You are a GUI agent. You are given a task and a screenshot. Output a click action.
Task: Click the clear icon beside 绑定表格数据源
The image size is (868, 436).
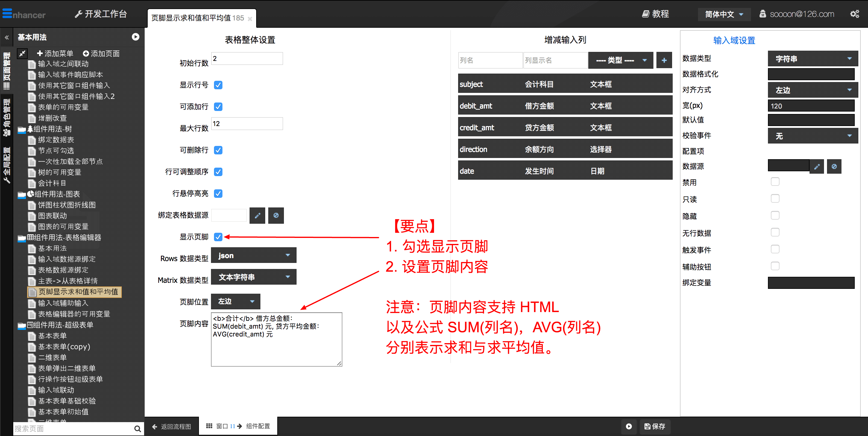tap(276, 216)
